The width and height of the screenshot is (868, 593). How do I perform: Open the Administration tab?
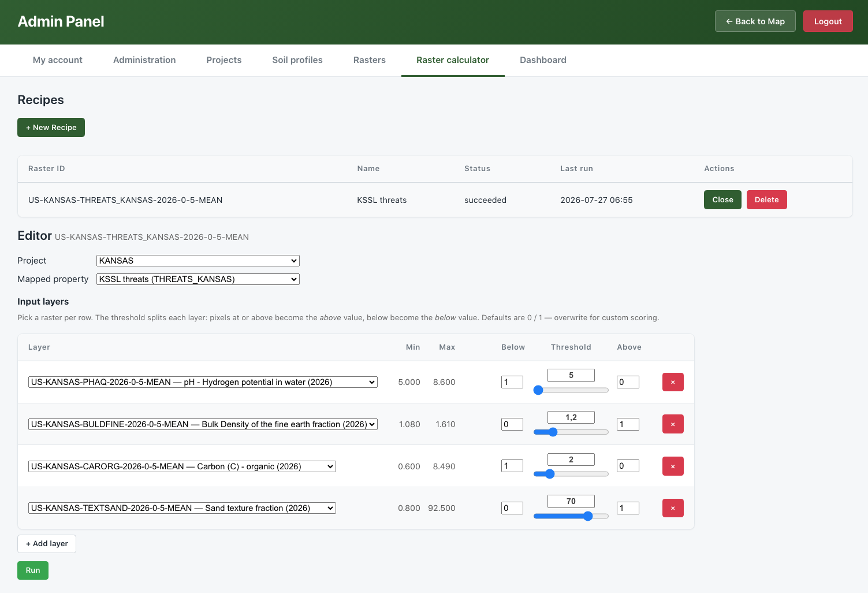[x=144, y=60]
